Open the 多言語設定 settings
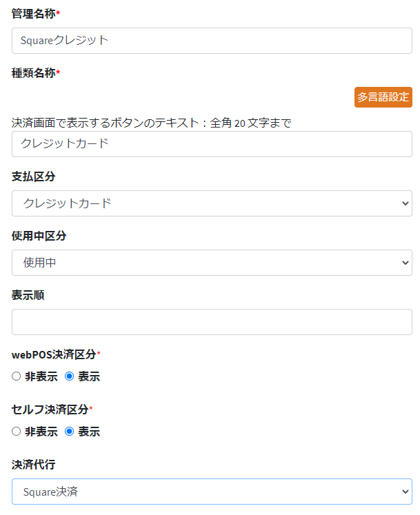The image size is (420, 515). coord(383,97)
